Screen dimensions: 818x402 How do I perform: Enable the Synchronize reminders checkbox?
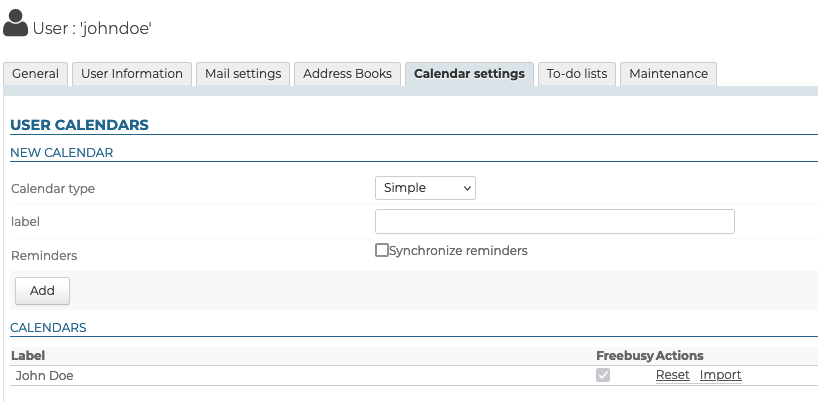(x=382, y=250)
